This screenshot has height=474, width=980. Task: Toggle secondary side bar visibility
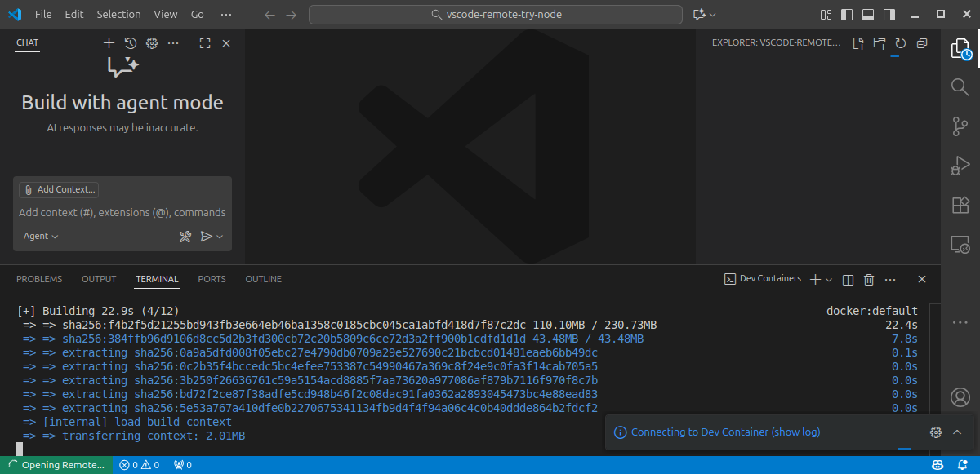[889, 15]
